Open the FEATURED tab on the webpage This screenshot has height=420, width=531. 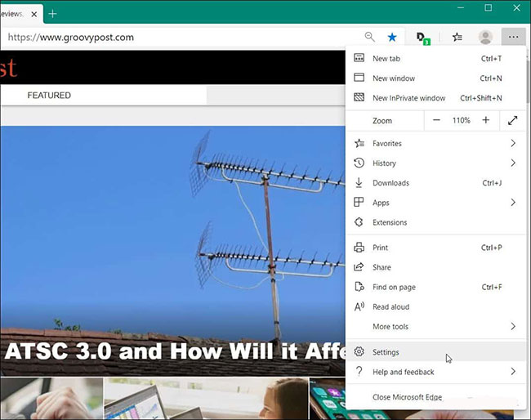[x=49, y=95]
